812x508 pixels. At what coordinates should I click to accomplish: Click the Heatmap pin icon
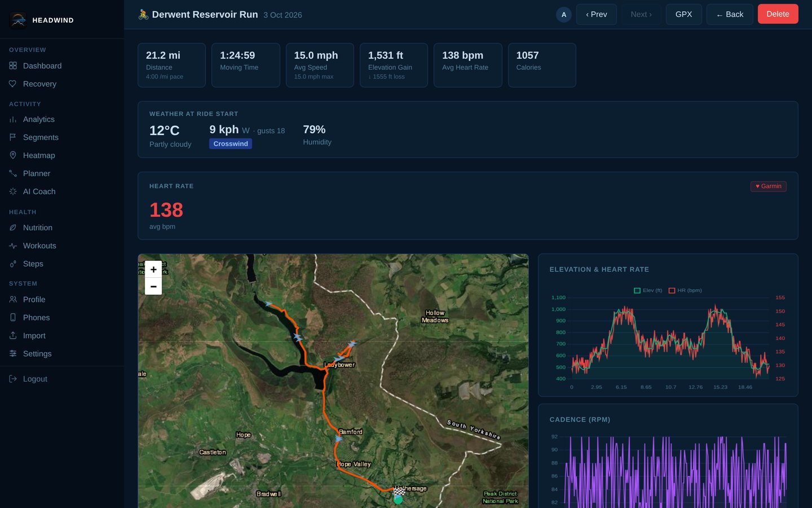(13, 156)
